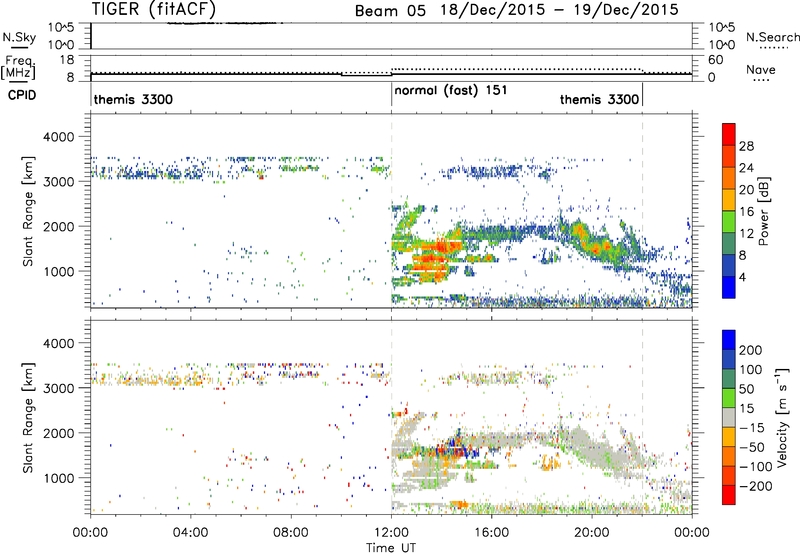Screen dimensions: 800x554
Task: Click the 'Time UT' axis title
Action: [x=391, y=548]
